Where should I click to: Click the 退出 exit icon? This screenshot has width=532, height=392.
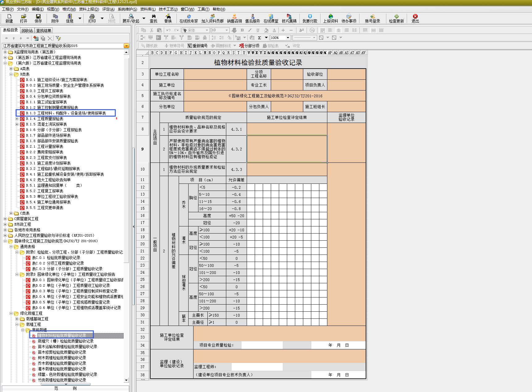(415, 19)
